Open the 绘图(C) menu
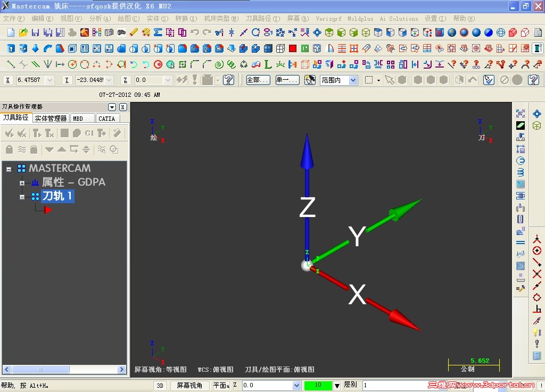 coord(129,19)
